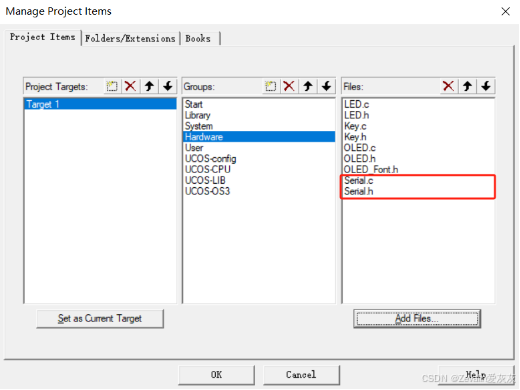Select the Start group

point(259,104)
